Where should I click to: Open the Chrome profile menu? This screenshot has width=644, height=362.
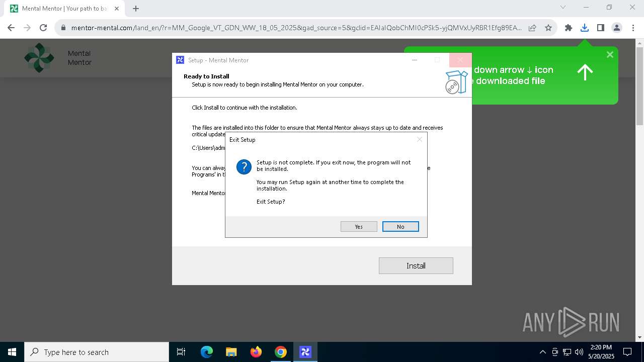coord(617,28)
